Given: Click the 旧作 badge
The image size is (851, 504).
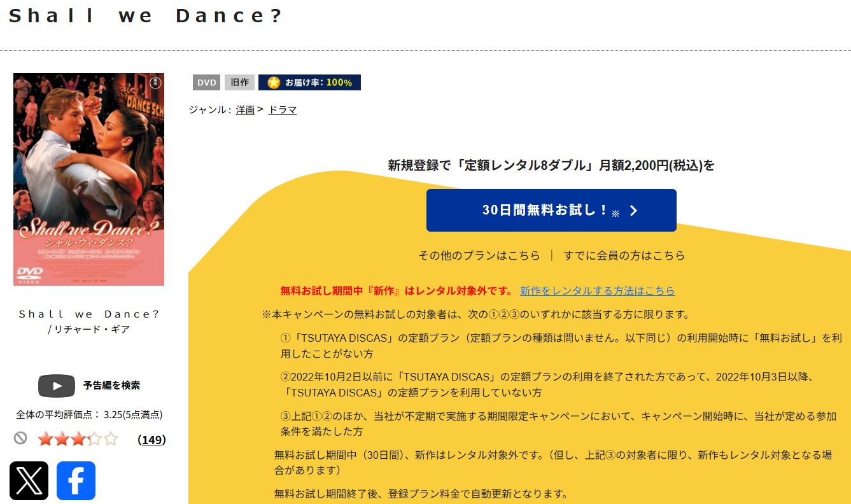Looking at the screenshot, I should tap(239, 82).
